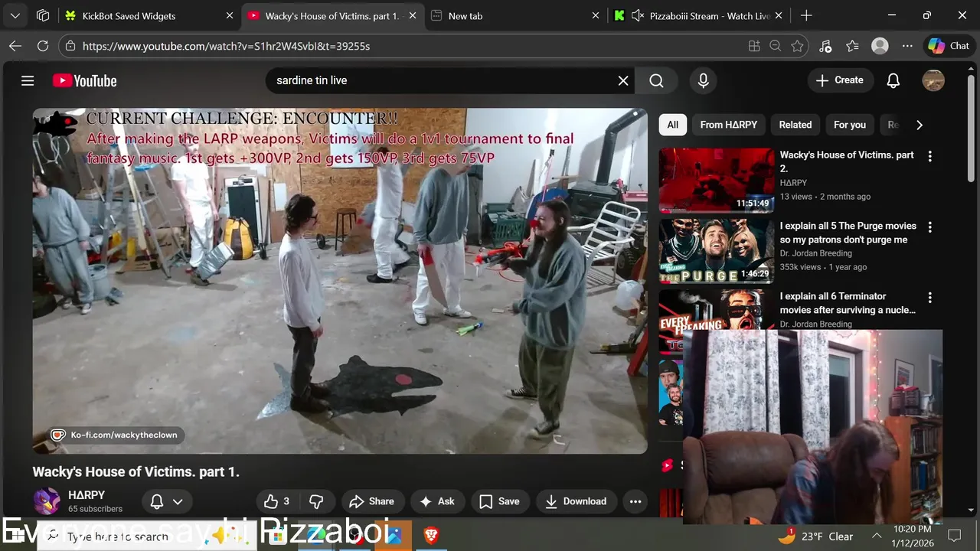Open Windows notification center icon
Viewport: 980px width, 551px height.
955,536
